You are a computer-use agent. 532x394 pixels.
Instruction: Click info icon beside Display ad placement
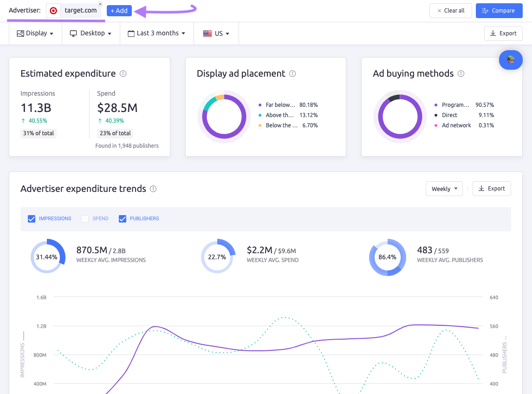click(292, 74)
